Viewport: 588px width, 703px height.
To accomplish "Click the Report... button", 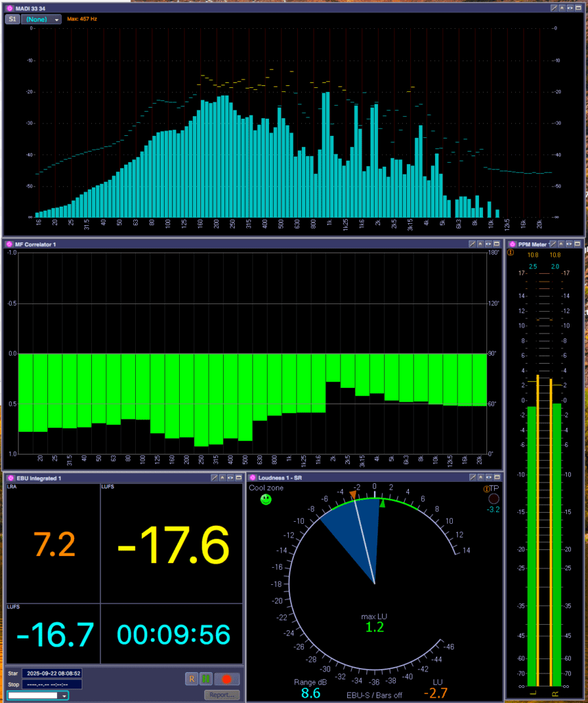I will pyautogui.click(x=222, y=695).
